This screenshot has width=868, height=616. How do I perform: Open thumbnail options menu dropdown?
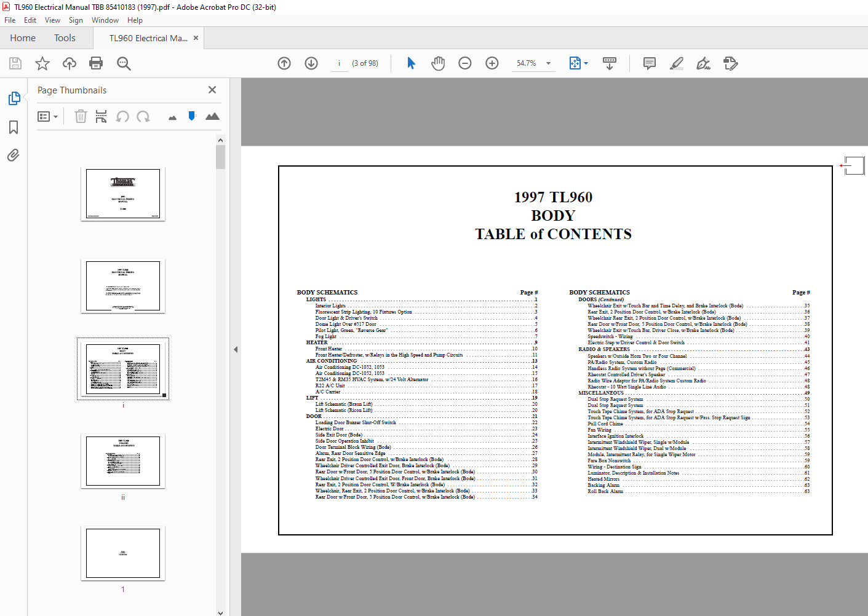47,116
